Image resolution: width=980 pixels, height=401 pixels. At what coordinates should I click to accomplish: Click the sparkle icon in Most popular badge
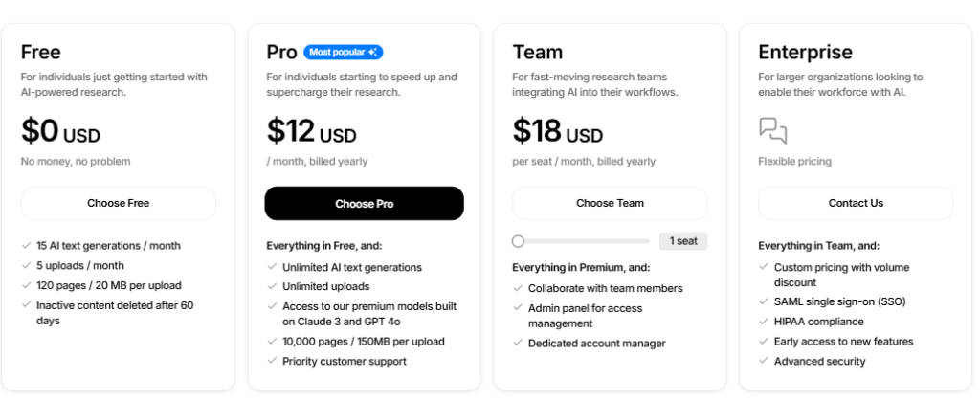[x=372, y=53]
